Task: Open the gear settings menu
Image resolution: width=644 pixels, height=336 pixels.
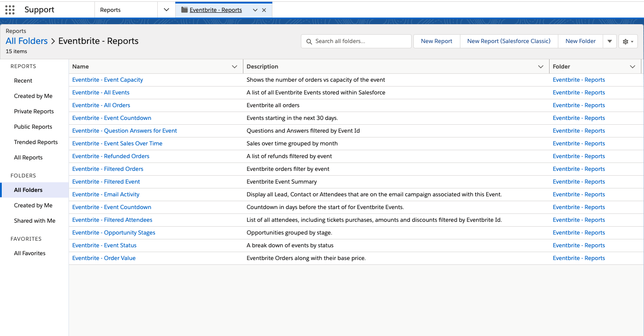Action: pos(628,41)
